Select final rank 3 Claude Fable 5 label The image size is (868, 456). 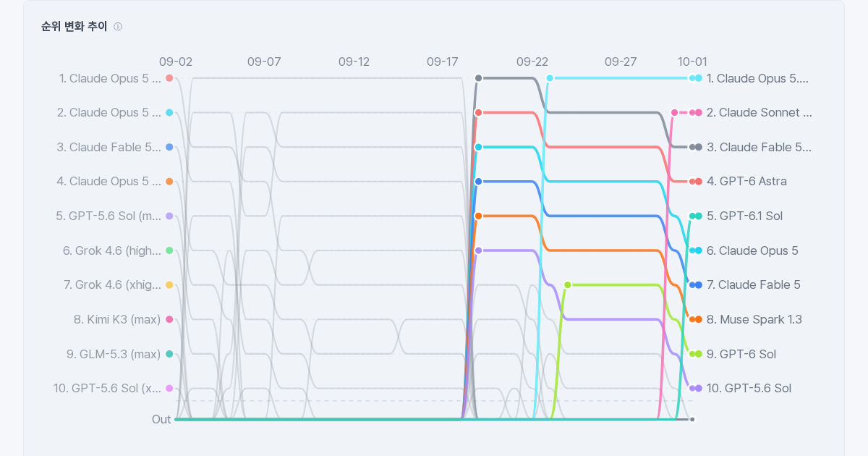tap(759, 147)
